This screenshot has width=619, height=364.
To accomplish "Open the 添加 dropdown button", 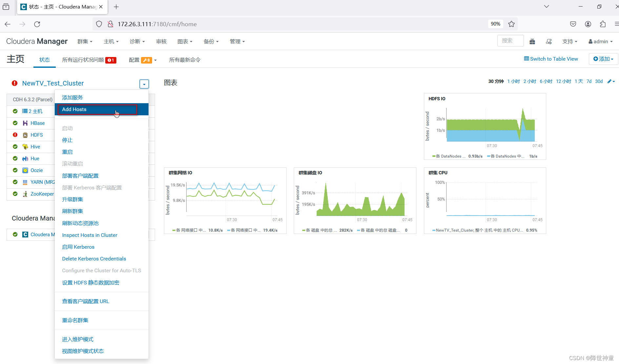I will click(x=603, y=59).
